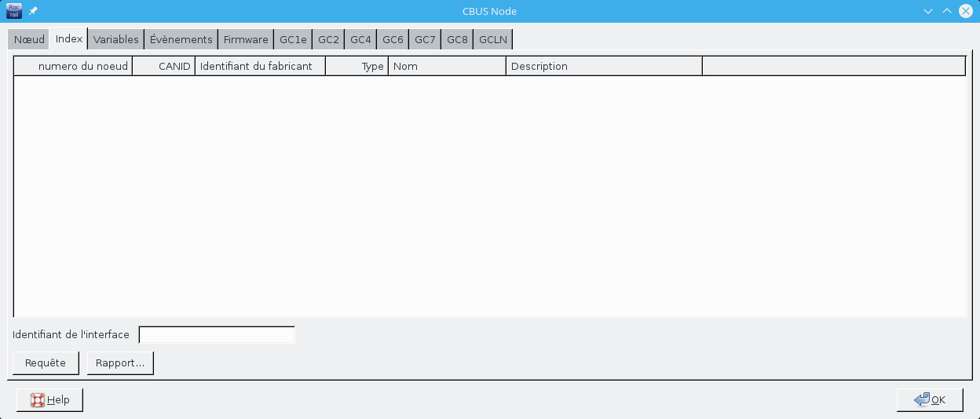Focus the 'Identifiant de l'interface' text field
980x419 pixels.
tap(217, 335)
